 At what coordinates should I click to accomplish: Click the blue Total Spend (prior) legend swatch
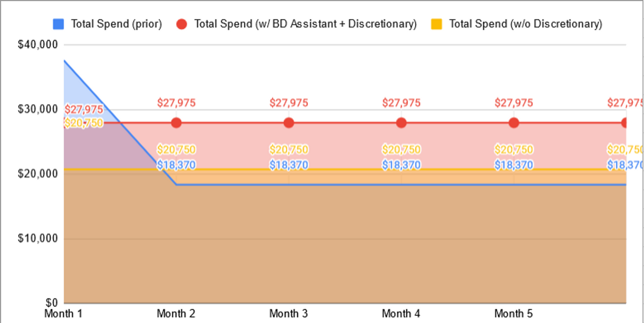58,24
